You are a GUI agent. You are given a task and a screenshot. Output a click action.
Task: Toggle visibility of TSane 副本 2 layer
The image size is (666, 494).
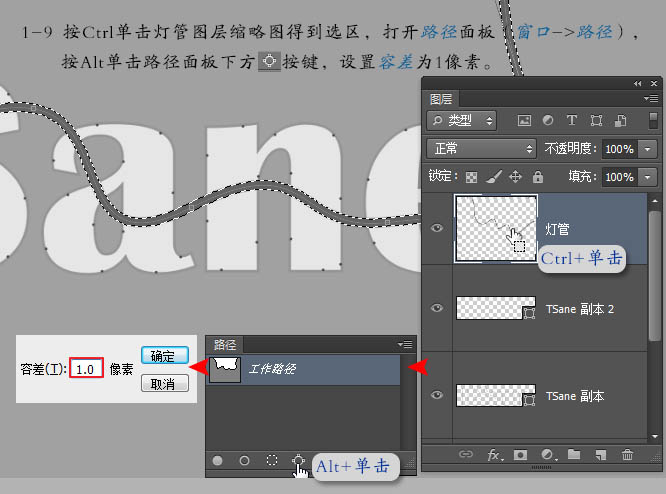[x=436, y=309]
